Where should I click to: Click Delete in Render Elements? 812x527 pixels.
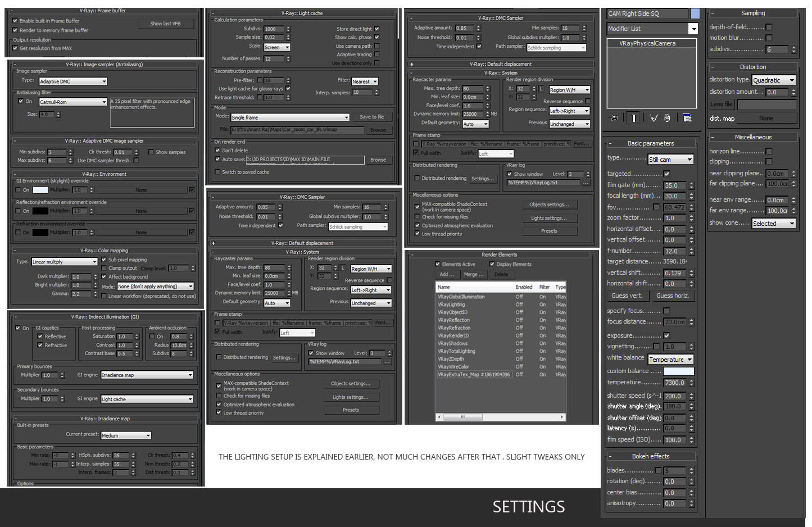coord(501,275)
